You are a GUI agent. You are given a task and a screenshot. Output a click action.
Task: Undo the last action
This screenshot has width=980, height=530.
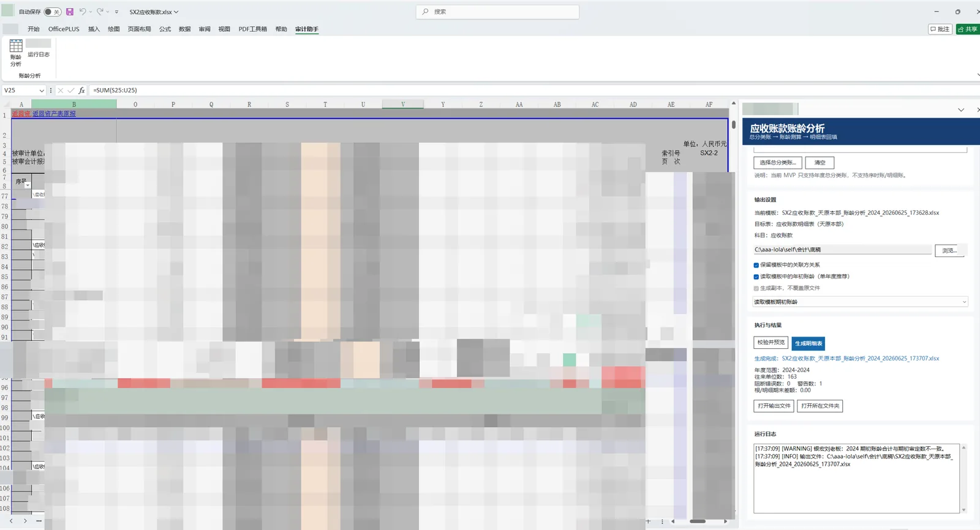[82, 12]
